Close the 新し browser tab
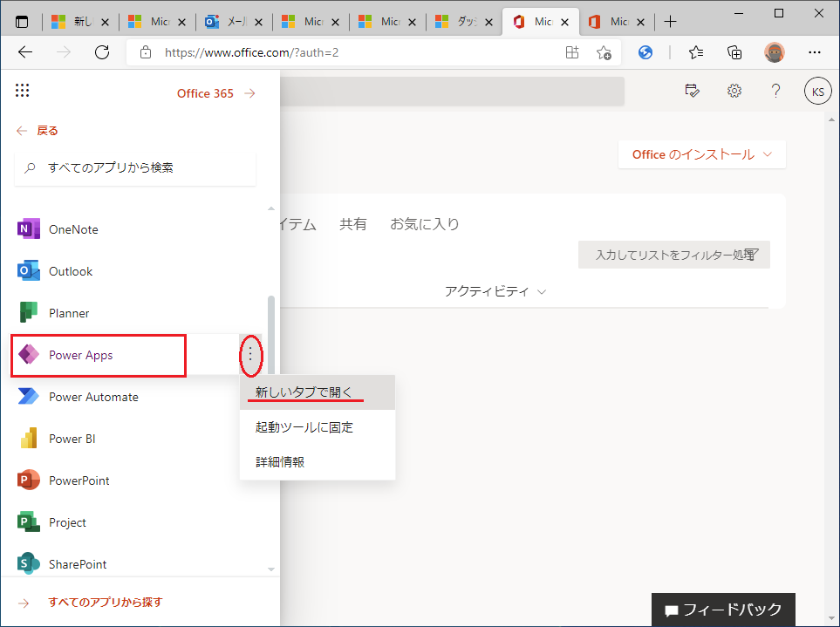The image size is (840, 627). [x=105, y=22]
